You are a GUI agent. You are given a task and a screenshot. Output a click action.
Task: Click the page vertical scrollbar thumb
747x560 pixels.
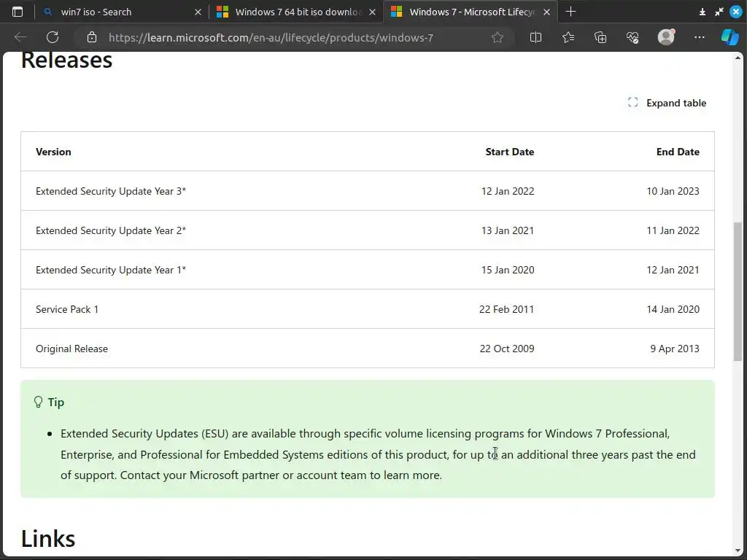point(738,292)
